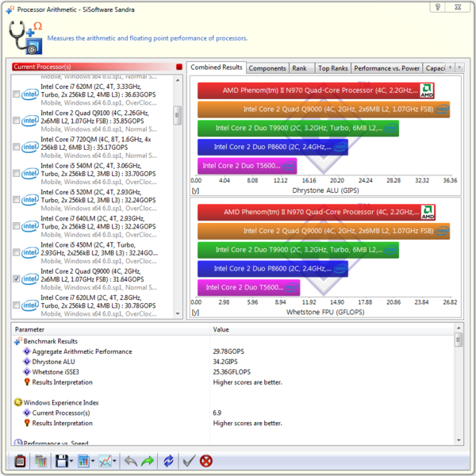Open the bar chart icon dropdown arrow
The image size is (476, 476).
[x=93, y=462]
